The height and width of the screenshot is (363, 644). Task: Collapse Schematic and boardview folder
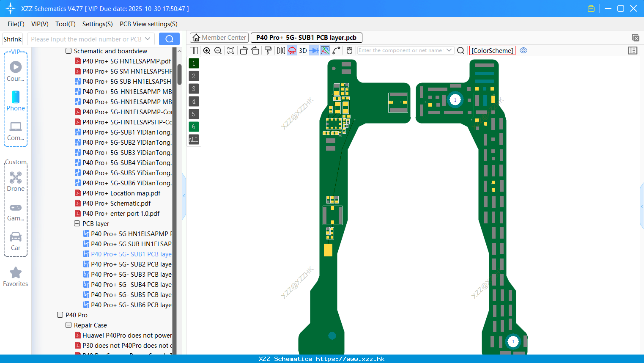click(69, 51)
